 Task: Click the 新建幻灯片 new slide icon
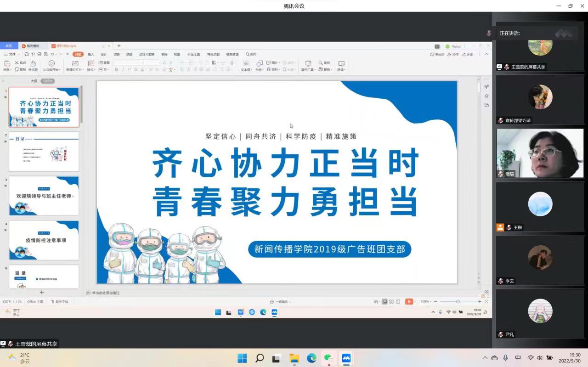[75, 63]
